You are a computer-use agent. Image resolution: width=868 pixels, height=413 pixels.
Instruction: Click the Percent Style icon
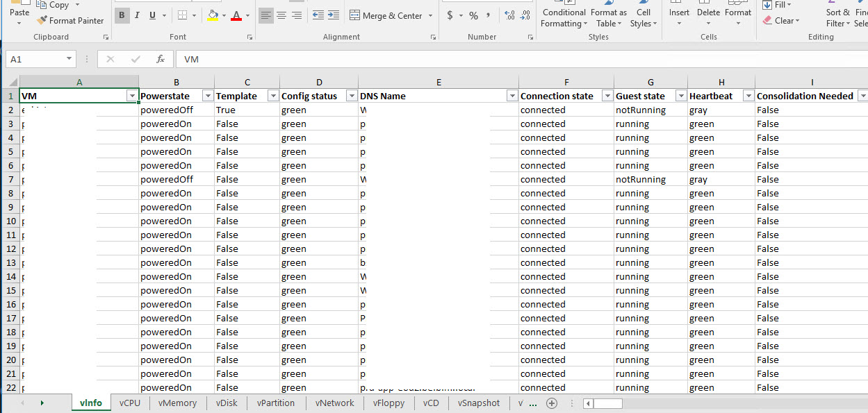(473, 15)
